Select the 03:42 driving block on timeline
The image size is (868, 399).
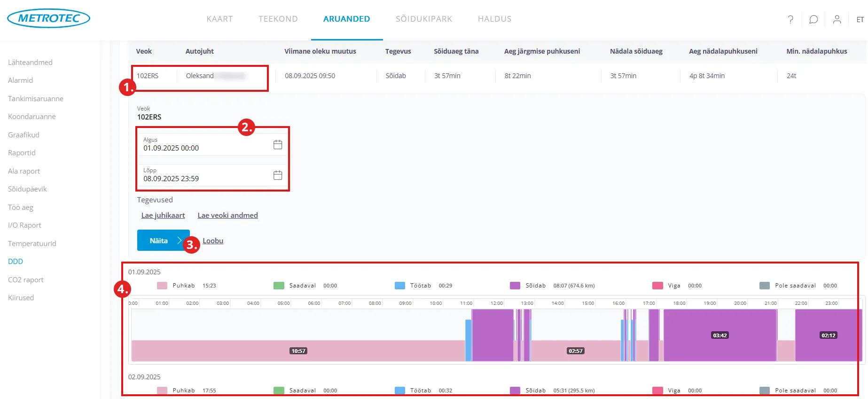(x=719, y=335)
